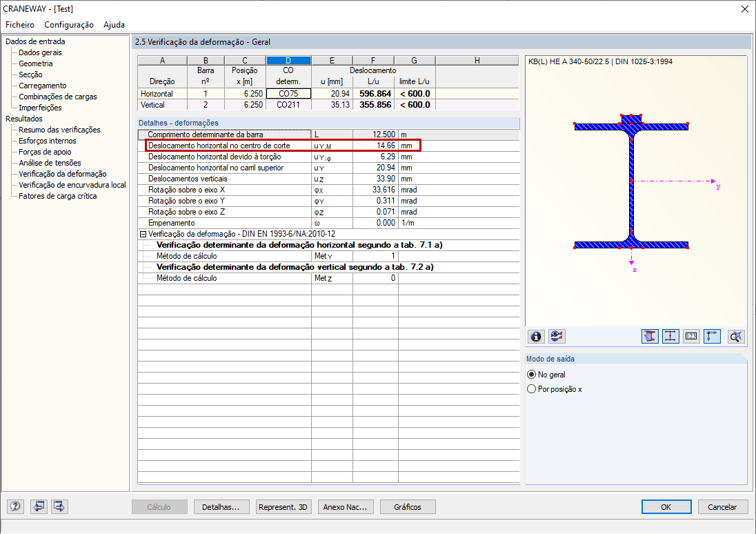Open the Ajuda menu

pyautogui.click(x=115, y=25)
